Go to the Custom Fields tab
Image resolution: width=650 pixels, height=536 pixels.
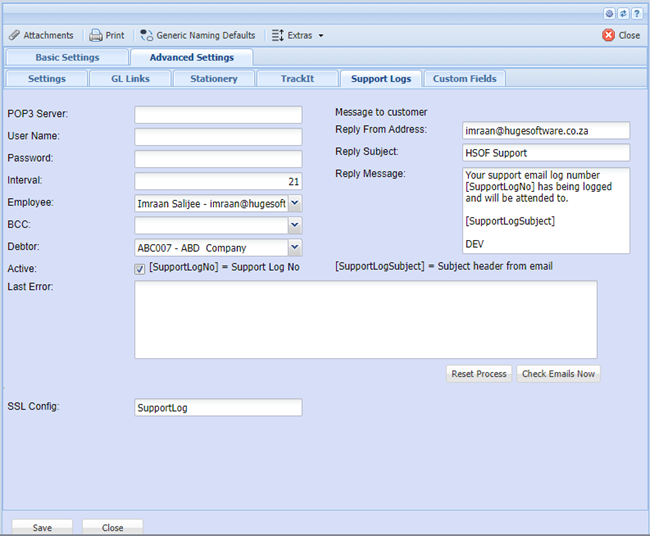464,78
